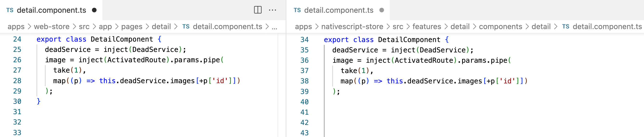644x137 pixels.
Task: Click 'components' breadcrumb segment
Action: click(x=500, y=26)
